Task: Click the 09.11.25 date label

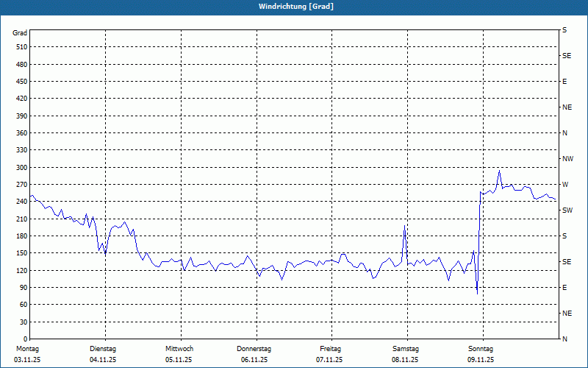Action: point(481,360)
